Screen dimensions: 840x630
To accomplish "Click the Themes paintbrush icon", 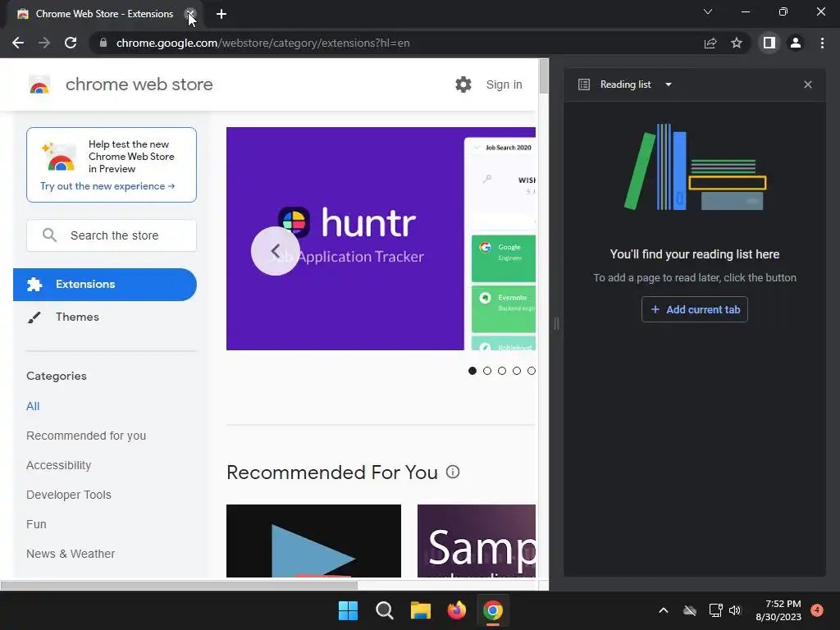I will (x=34, y=317).
